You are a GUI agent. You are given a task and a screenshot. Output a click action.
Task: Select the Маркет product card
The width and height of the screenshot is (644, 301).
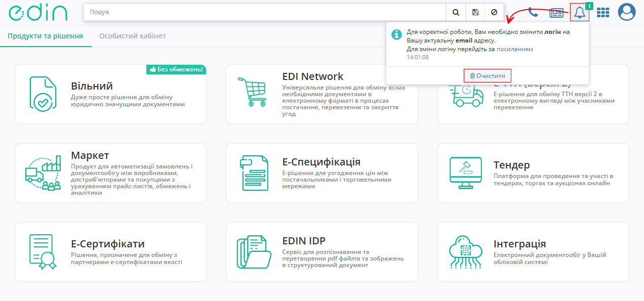(110, 173)
